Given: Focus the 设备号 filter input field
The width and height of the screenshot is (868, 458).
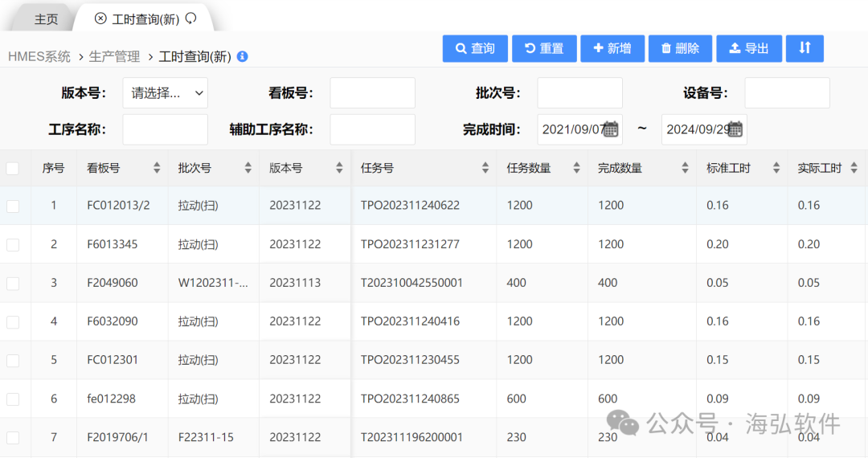Looking at the screenshot, I should coord(787,93).
